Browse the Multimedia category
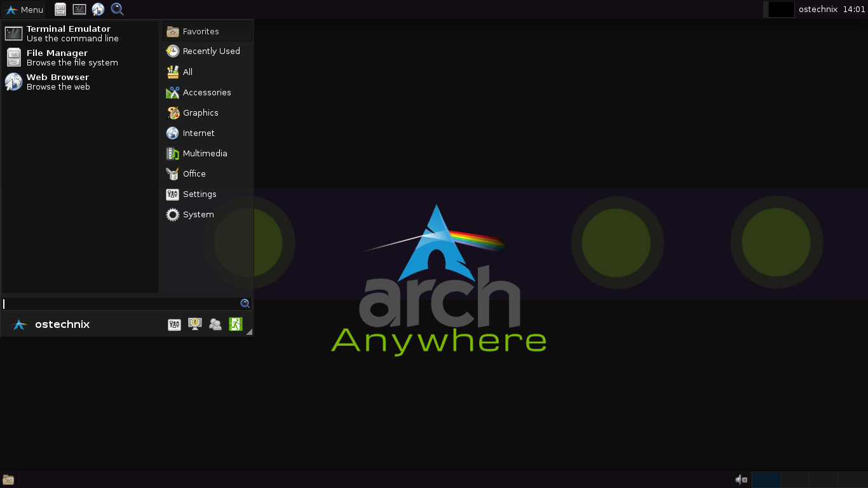 208,153
